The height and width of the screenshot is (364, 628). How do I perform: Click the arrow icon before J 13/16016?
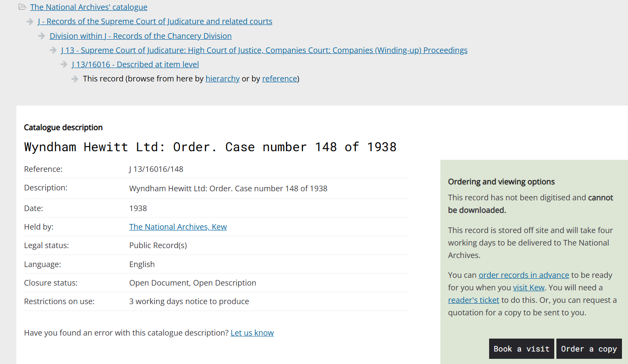(x=64, y=65)
